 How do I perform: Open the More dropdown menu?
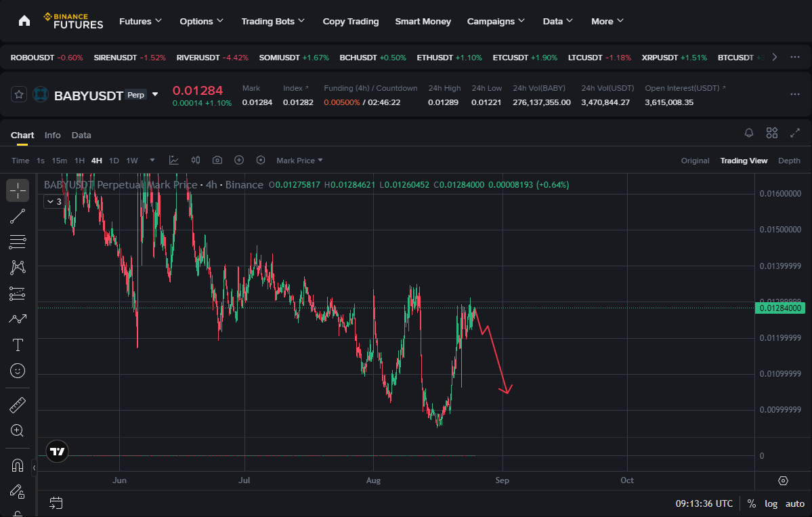tap(607, 21)
